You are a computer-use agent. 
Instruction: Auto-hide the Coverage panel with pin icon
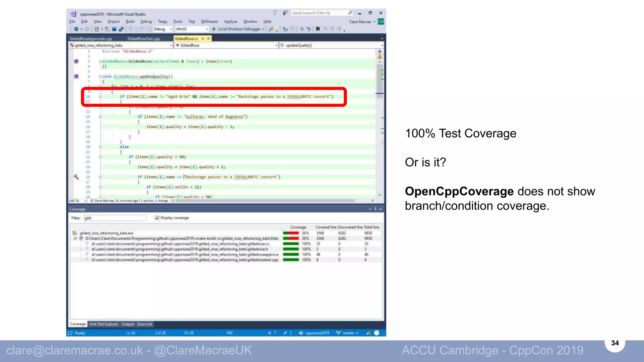point(375,209)
